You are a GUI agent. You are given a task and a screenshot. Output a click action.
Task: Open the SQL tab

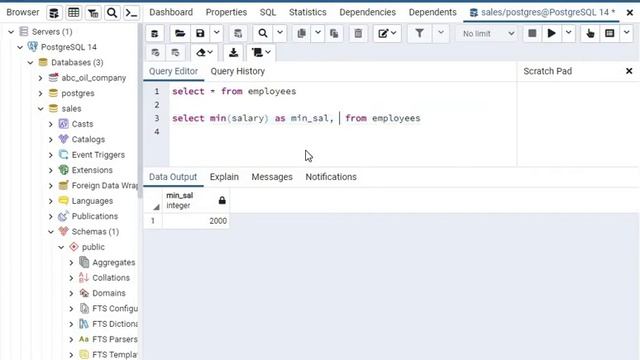[x=268, y=12]
